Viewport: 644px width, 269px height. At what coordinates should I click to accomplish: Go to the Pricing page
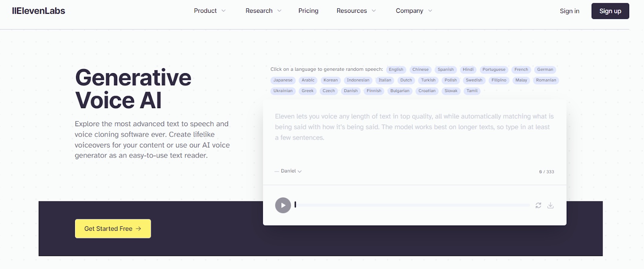click(308, 11)
